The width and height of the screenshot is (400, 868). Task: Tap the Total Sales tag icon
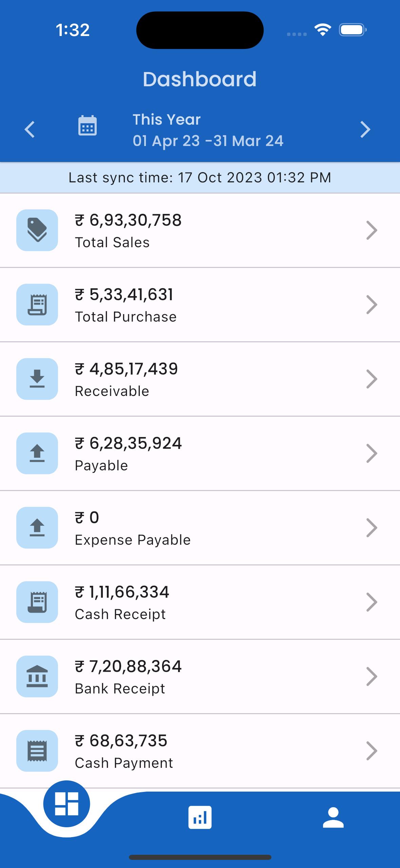coord(37,230)
